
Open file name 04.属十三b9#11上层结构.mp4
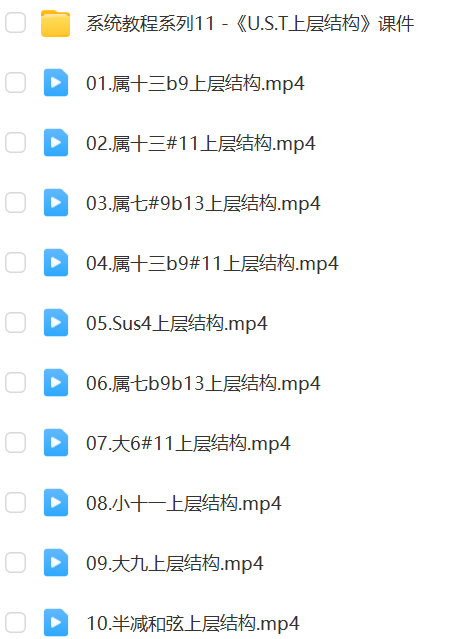pos(212,263)
